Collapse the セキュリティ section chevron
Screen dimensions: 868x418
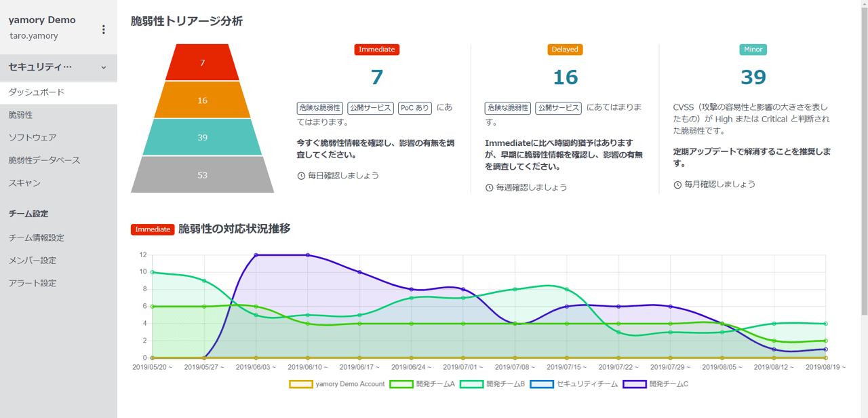pyautogui.click(x=104, y=67)
